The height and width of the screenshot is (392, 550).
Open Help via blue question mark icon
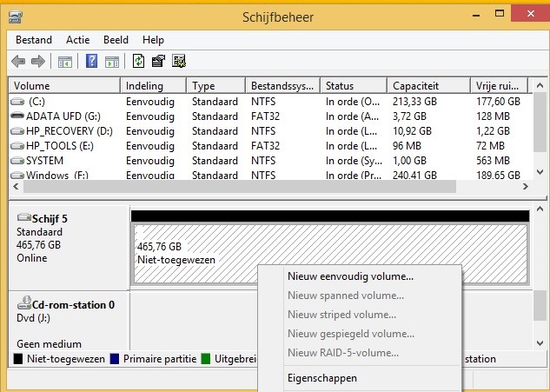(91, 61)
